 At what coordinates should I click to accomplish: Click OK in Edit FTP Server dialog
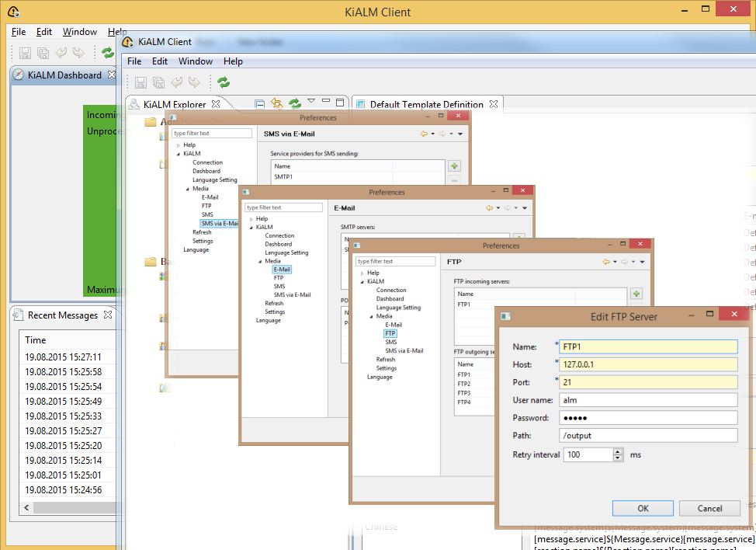pos(643,508)
